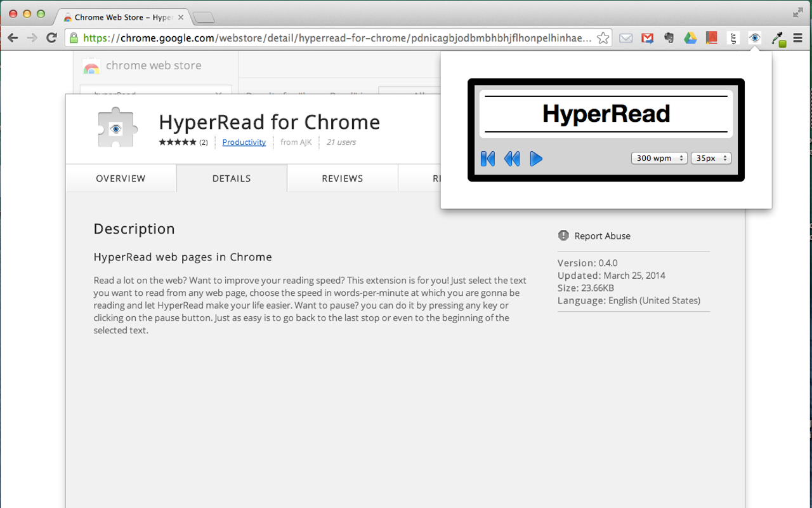Switch to the OVERVIEW tab
Screen dimensions: 812x508
click(121, 178)
